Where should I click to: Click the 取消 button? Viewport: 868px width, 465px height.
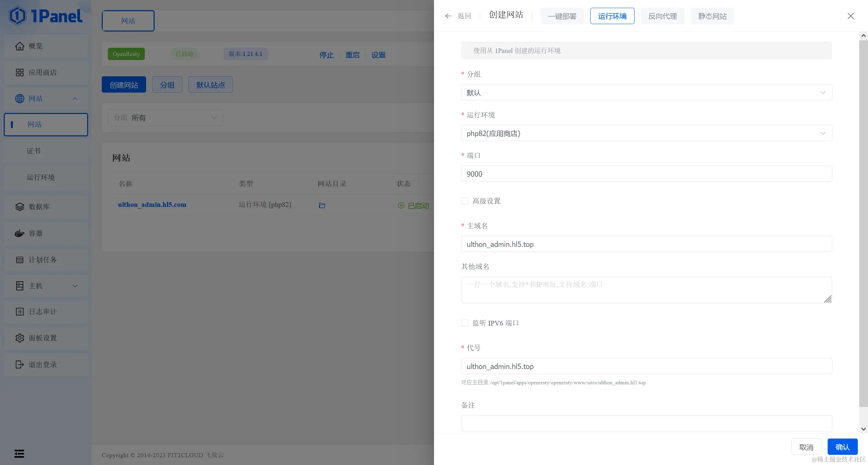pos(806,447)
